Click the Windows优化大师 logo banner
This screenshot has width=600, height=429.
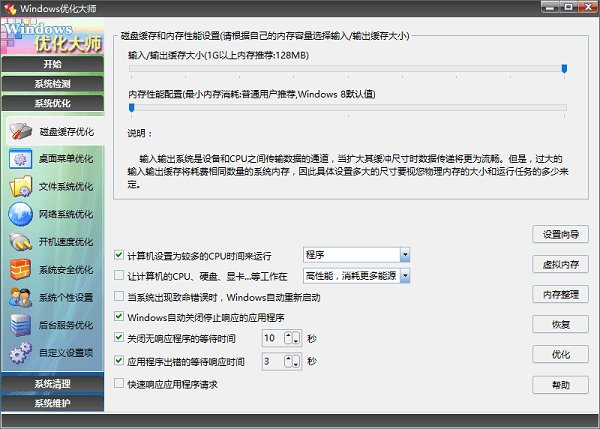[52, 36]
